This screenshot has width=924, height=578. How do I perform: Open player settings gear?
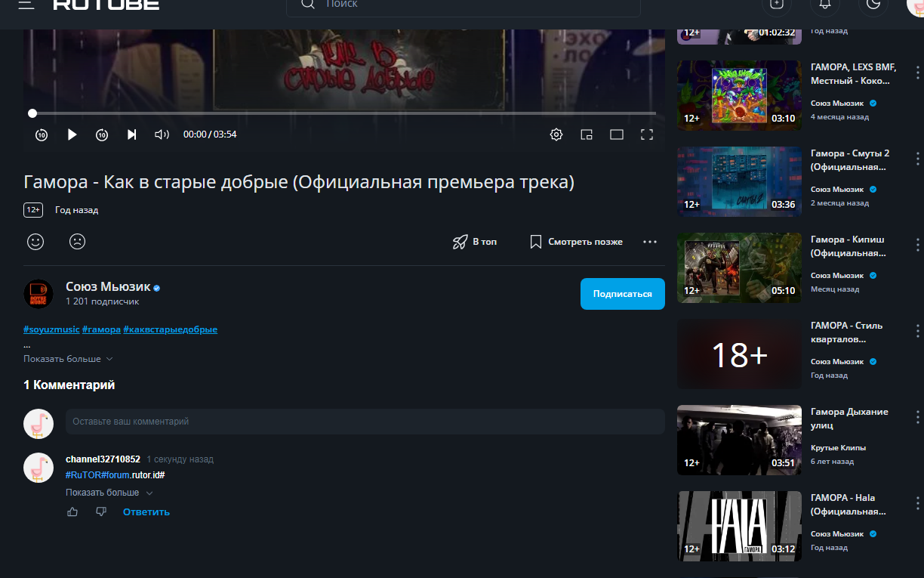(x=556, y=134)
